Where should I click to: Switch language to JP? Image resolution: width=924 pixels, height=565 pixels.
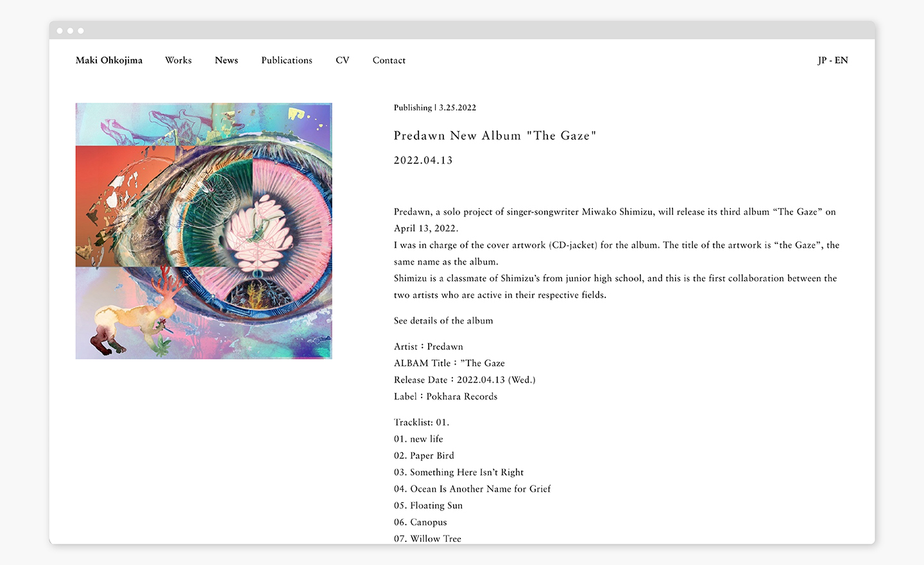coord(822,60)
